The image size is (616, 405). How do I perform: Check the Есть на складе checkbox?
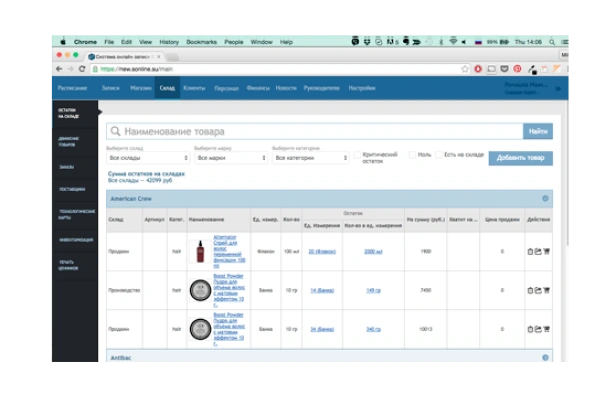[439, 155]
